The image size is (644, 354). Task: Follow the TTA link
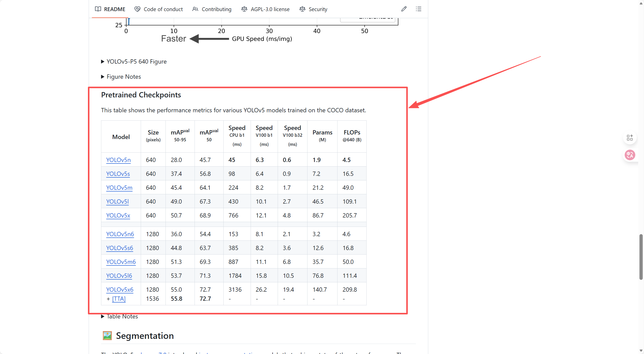click(119, 299)
